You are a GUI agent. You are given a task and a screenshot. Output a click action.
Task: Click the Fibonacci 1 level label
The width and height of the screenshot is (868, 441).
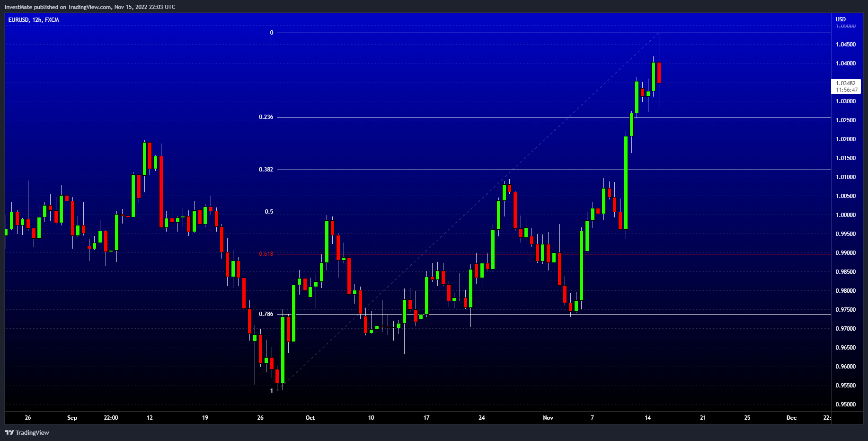pos(272,391)
